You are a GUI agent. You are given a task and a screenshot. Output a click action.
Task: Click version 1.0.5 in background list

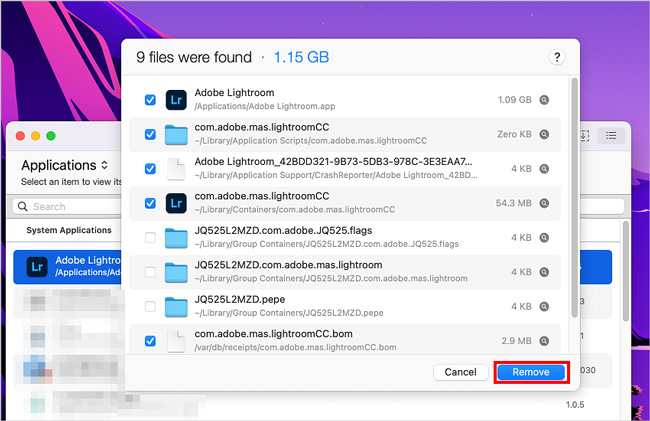coord(575,405)
